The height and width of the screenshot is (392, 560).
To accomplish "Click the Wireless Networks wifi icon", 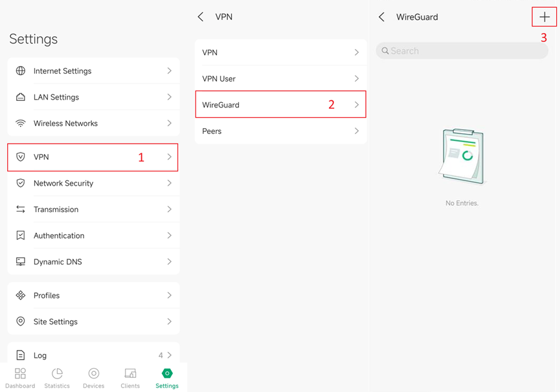I will point(20,123).
